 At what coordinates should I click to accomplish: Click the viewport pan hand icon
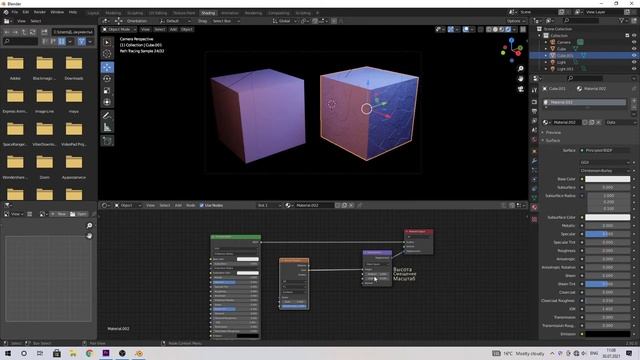pyautogui.click(x=520, y=78)
